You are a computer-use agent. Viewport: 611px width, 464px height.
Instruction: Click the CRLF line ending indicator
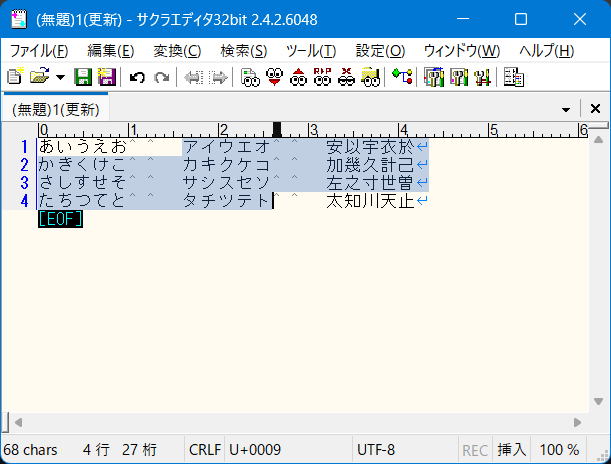pyautogui.click(x=205, y=450)
